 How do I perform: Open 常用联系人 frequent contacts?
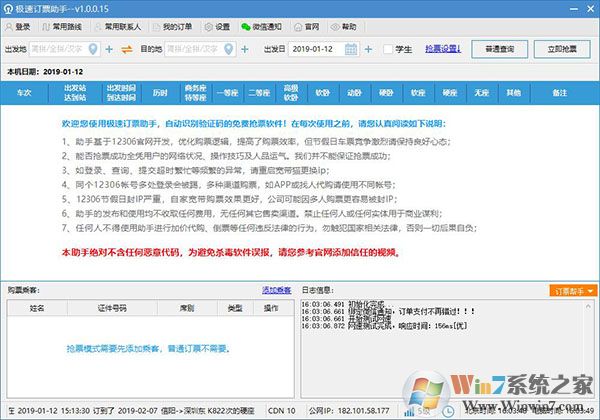tap(118, 27)
